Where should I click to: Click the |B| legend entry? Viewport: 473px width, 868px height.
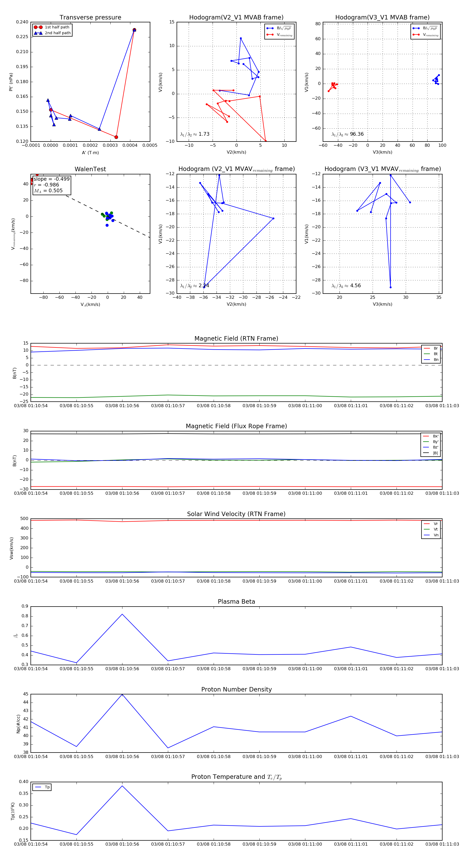coord(431,453)
